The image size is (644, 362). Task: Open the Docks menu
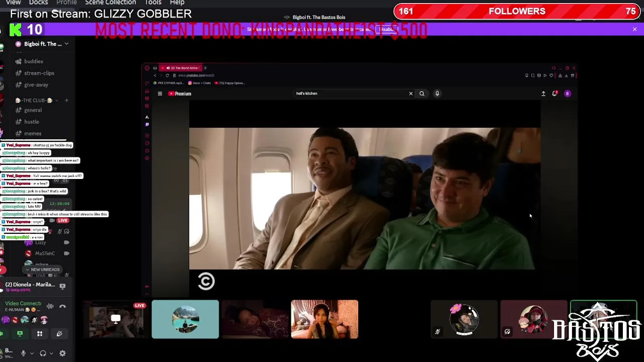(38, 3)
